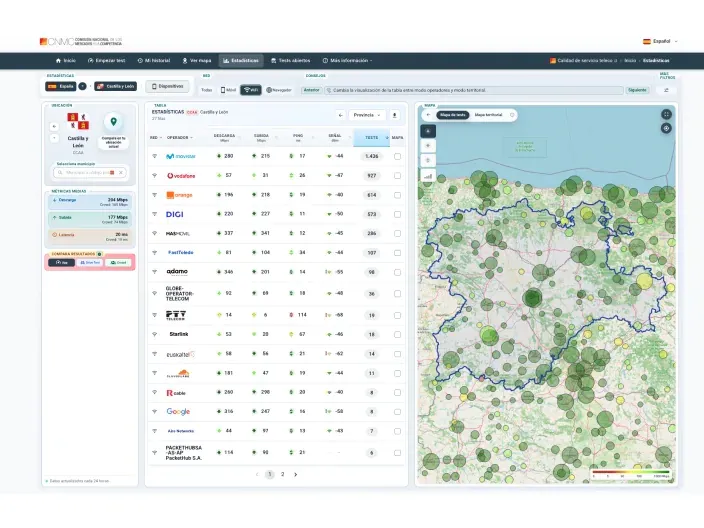Click the Dispositivos button

(x=167, y=86)
